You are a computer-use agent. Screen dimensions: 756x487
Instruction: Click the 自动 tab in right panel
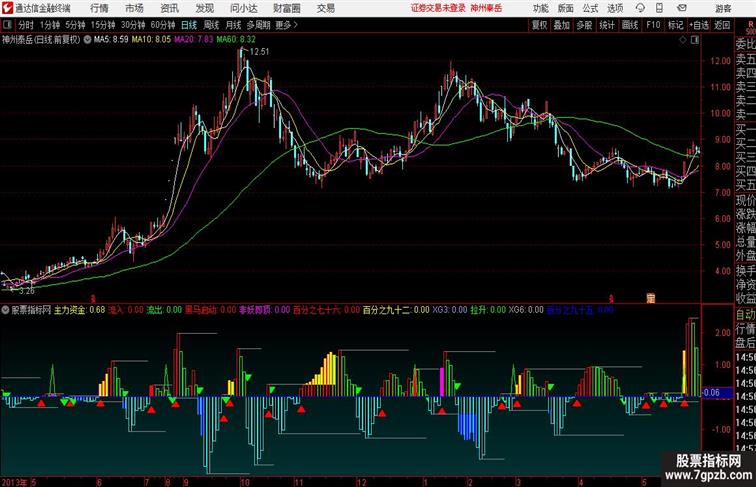tap(745, 315)
